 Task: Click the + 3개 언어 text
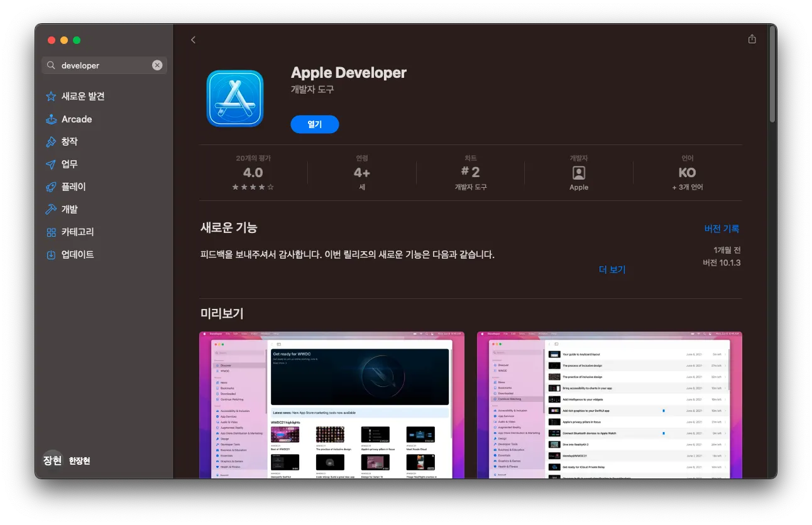pyautogui.click(x=688, y=187)
